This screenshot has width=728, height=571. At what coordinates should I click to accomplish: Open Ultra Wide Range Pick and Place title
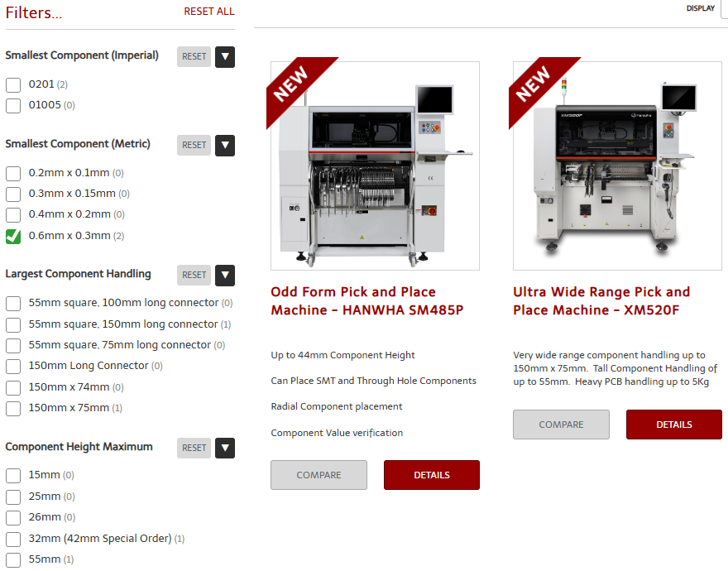pos(601,300)
